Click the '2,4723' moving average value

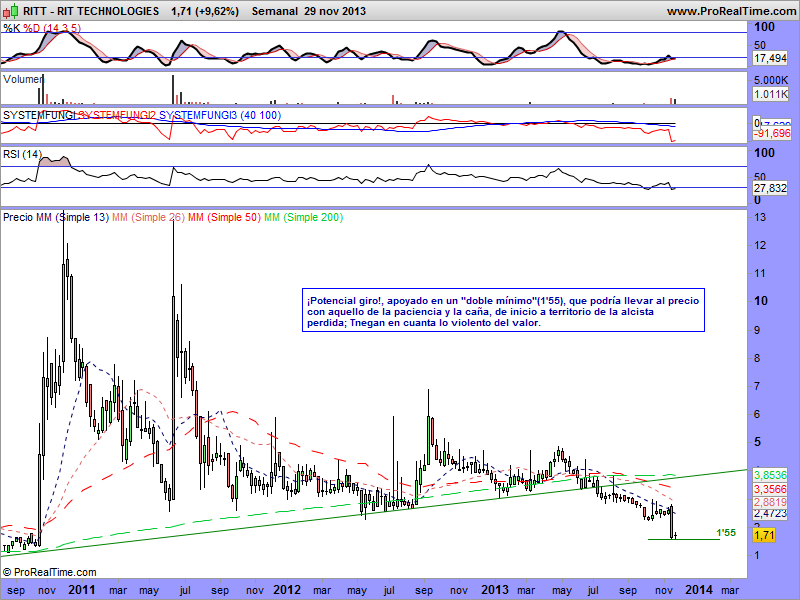[770, 513]
